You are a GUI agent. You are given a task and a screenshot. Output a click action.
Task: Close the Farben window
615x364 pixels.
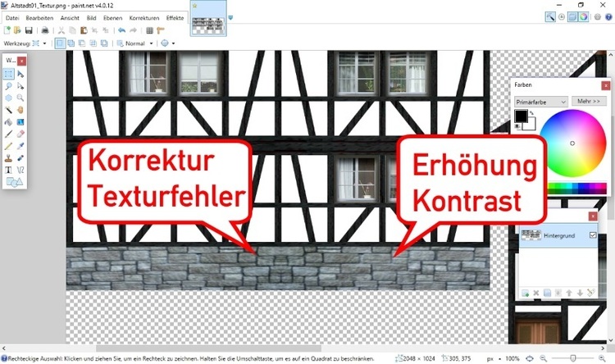pos(606,85)
